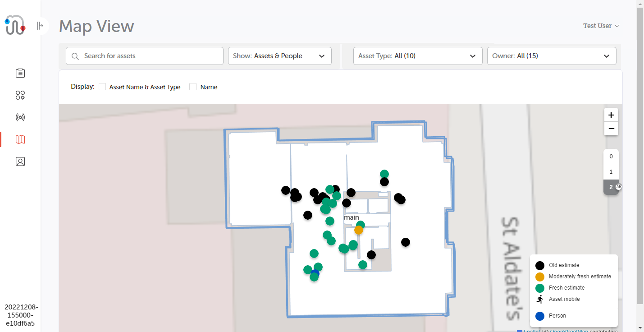This screenshot has height=332, width=644.
Task: Switch to floor 0 on the map
Action: point(611,157)
